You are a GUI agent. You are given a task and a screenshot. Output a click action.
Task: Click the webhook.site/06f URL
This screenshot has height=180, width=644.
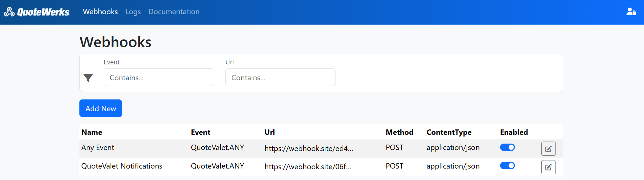pos(307,167)
